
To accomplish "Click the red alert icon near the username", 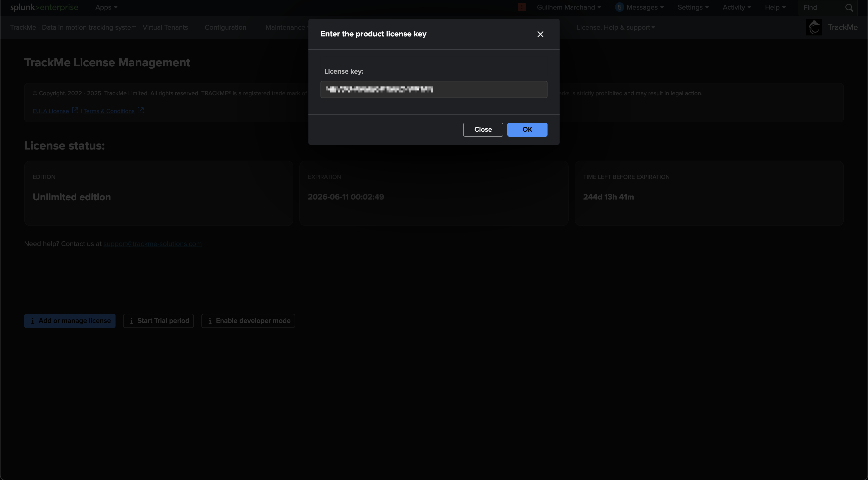I will (x=522, y=8).
